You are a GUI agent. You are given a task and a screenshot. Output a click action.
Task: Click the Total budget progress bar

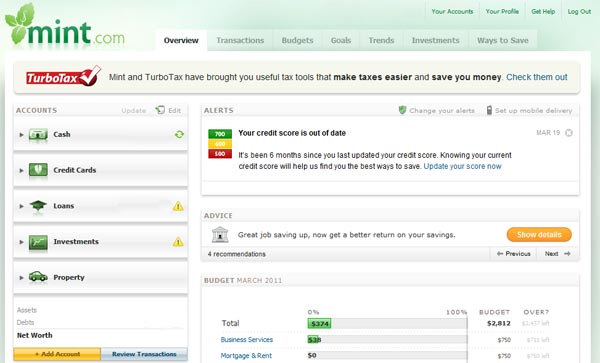[387, 324]
